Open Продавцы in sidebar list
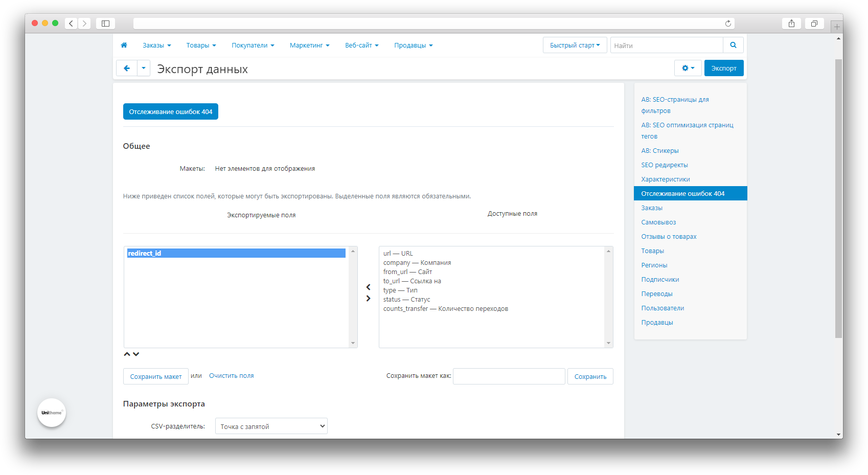The height and width of the screenshot is (475, 868). [657, 322]
